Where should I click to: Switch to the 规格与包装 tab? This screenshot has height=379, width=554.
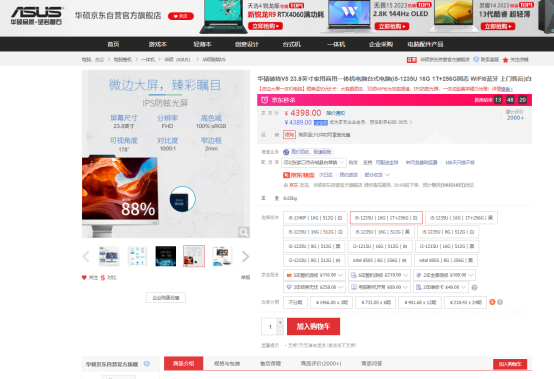[x=227, y=363]
